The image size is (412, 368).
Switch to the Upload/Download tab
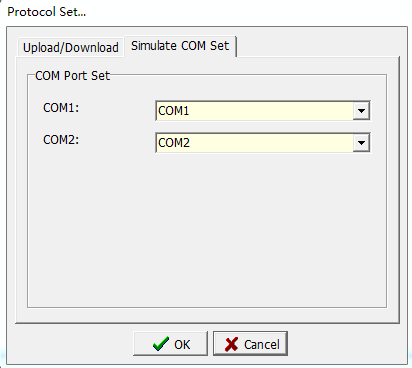(x=71, y=47)
